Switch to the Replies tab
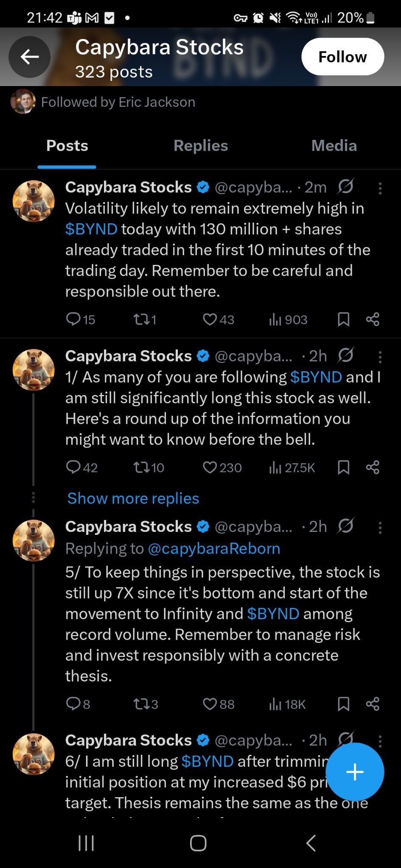401x868 pixels. click(x=201, y=146)
